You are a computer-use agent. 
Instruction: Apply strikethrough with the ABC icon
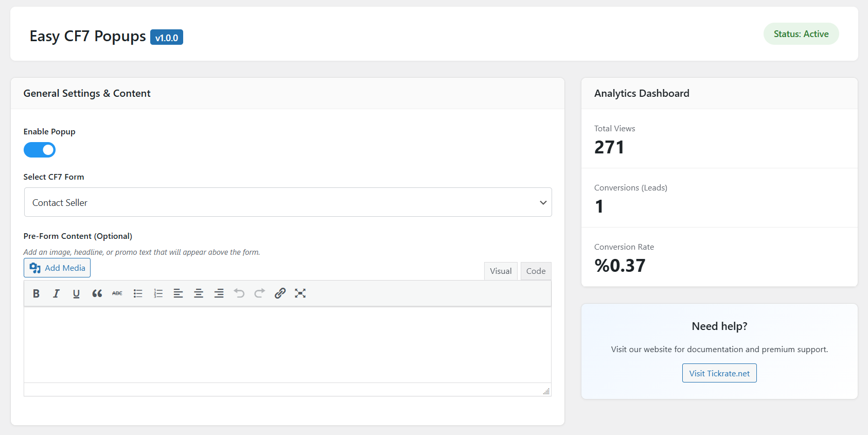tap(117, 293)
